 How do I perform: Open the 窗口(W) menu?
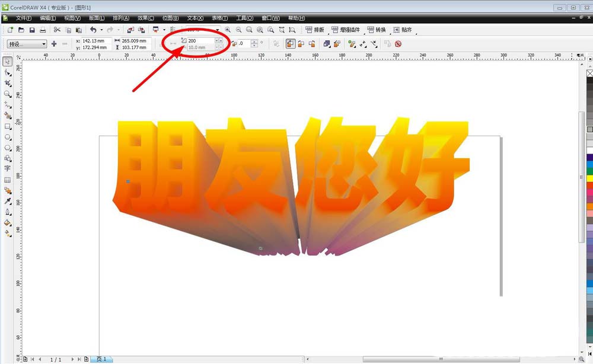click(271, 18)
